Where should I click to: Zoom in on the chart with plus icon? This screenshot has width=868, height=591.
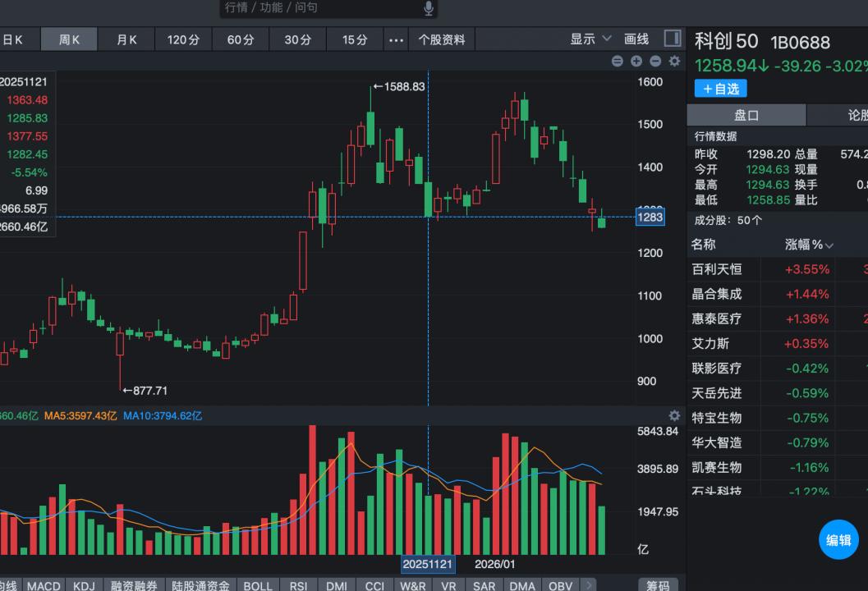[x=636, y=61]
